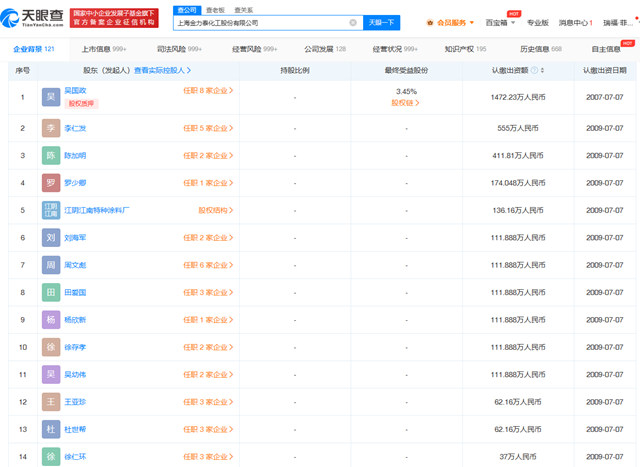Expand 任职 2 家企业 for 吴幼伟

(x=208, y=374)
